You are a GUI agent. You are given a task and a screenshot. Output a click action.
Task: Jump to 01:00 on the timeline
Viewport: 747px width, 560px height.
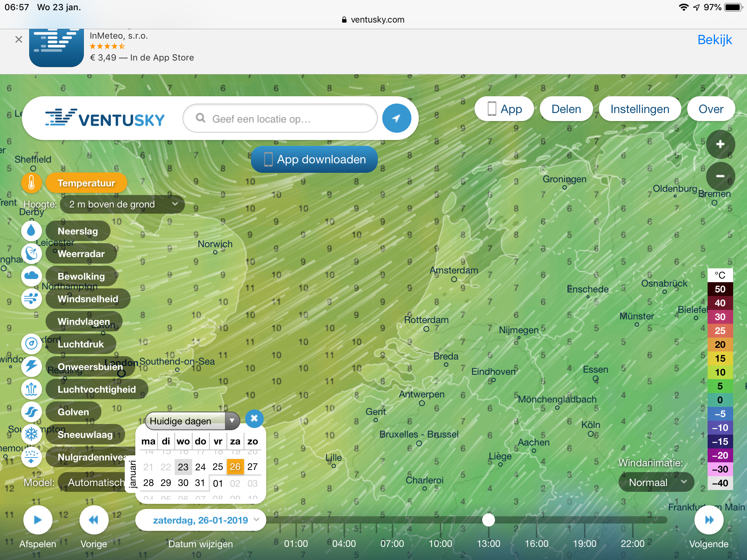tap(296, 544)
